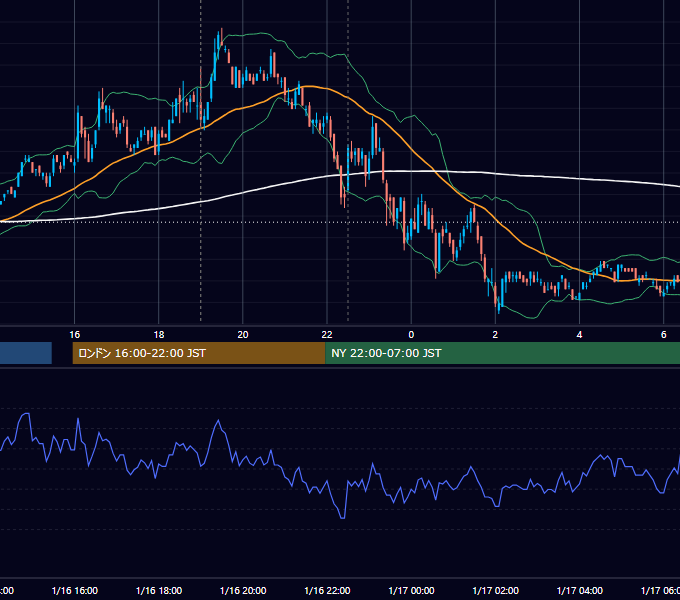Click the '1/16 16:00' date label

pyautogui.click(x=75, y=590)
